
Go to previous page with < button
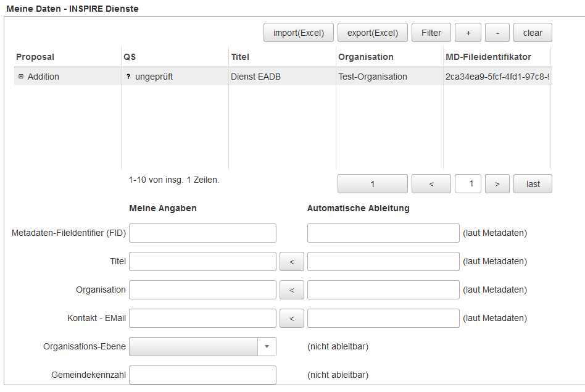431,184
